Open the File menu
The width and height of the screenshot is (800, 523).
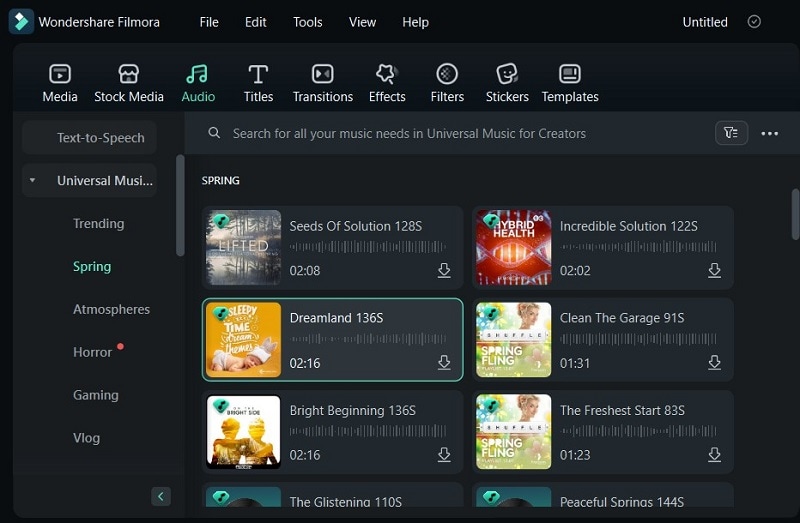point(209,22)
